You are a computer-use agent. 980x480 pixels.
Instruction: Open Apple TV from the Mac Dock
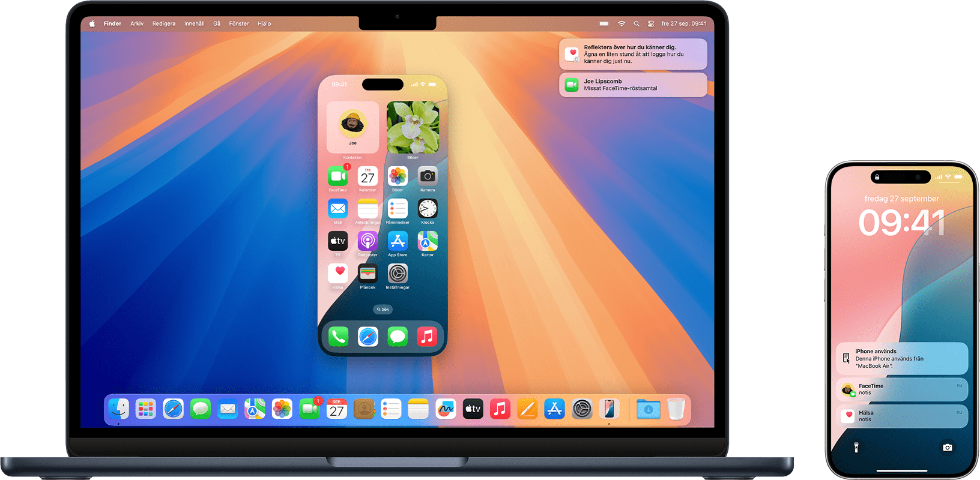473,409
